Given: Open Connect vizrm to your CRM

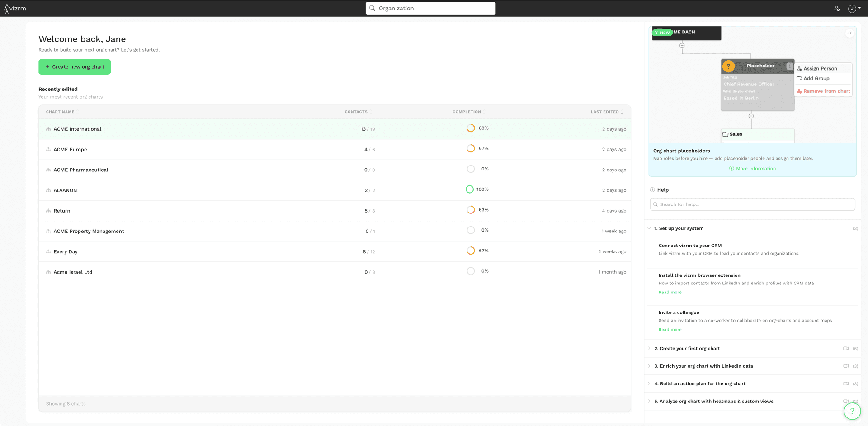Looking at the screenshot, I should point(690,246).
